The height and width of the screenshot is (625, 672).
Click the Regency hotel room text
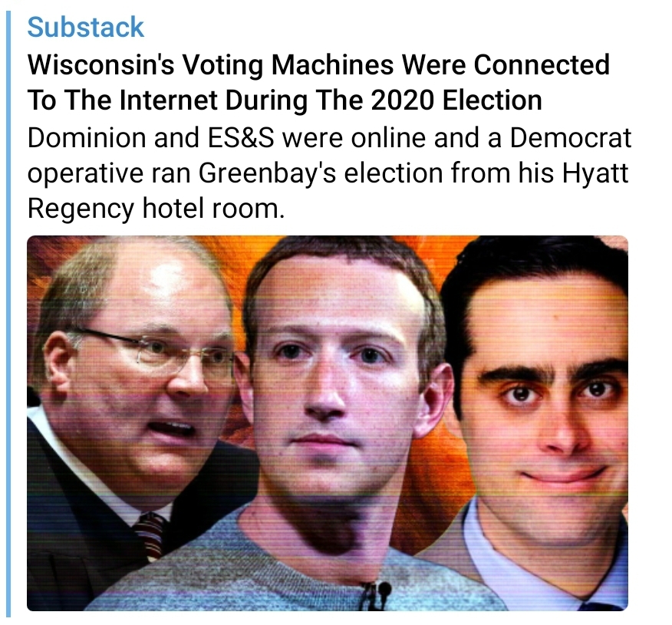[x=156, y=209]
